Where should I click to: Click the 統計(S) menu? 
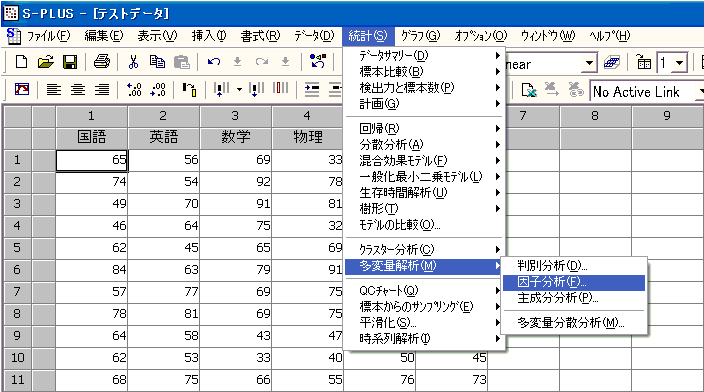coord(368,35)
